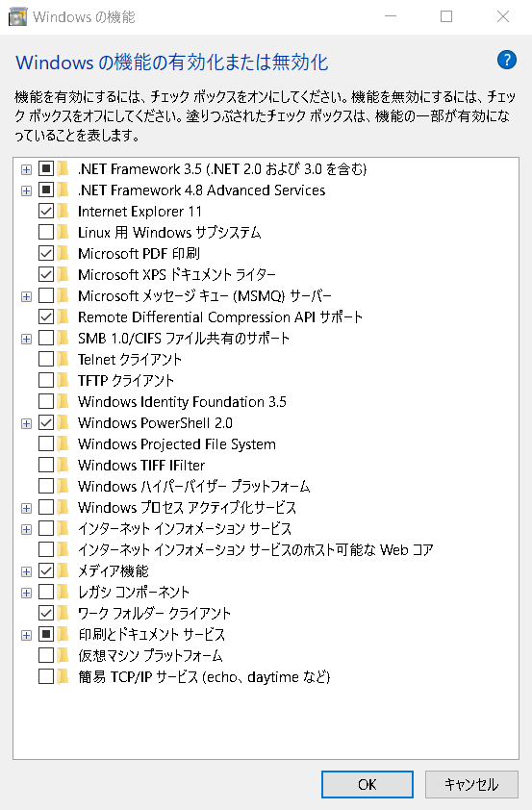This screenshot has width=532, height=810.
Task: Uncheck Windows PowerShell 2.0 checkbox
Action: pyautogui.click(x=46, y=422)
